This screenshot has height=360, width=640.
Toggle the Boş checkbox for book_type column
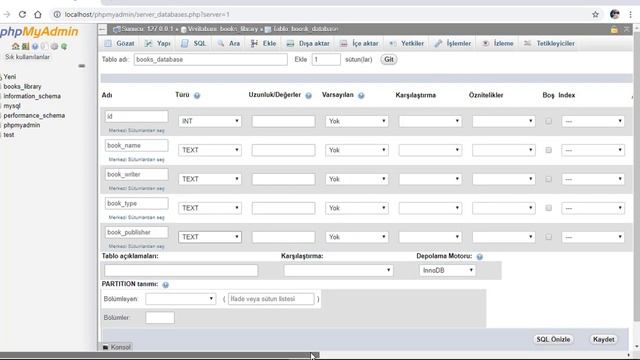549,208
